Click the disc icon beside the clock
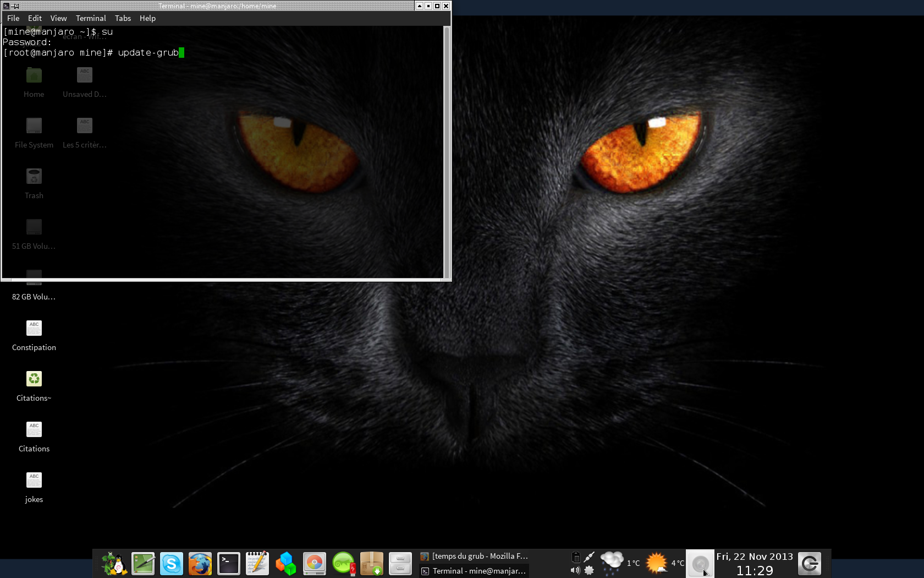The height and width of the screenshot is (578, 924). pos(700,564)
